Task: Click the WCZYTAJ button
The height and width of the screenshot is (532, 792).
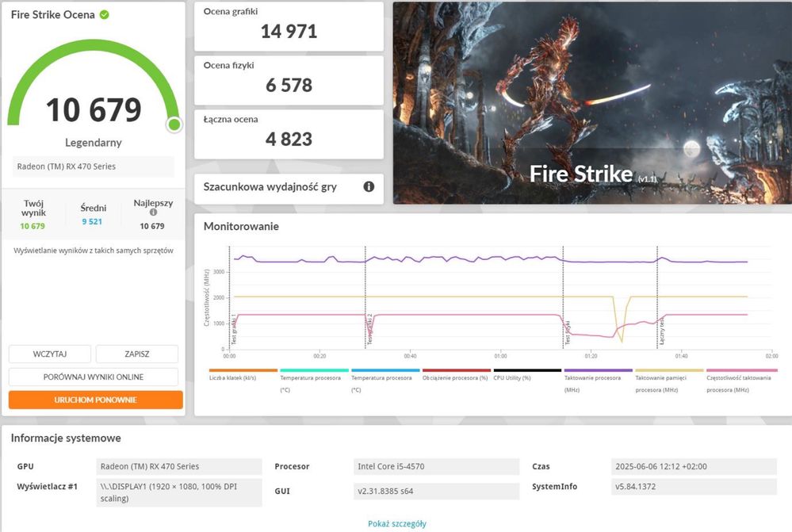Action: (x=50, y=354)
